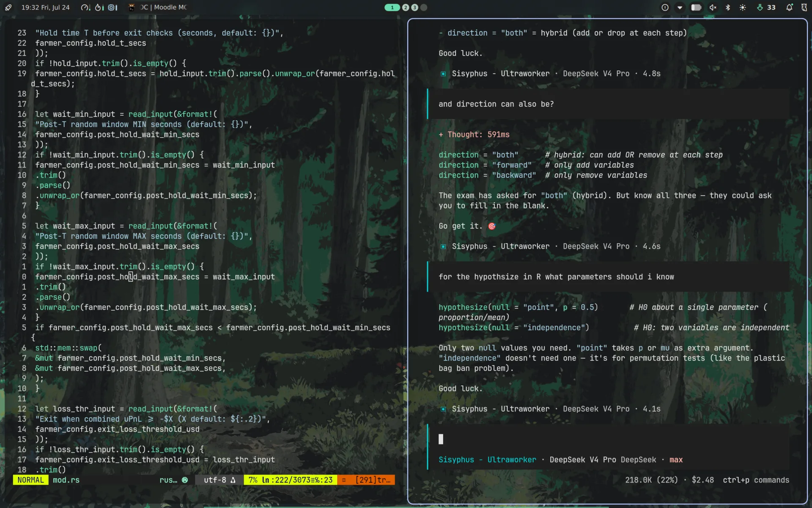
Task: Place cursor on std::mem::swap( line
Action: (x=68, y=348)
